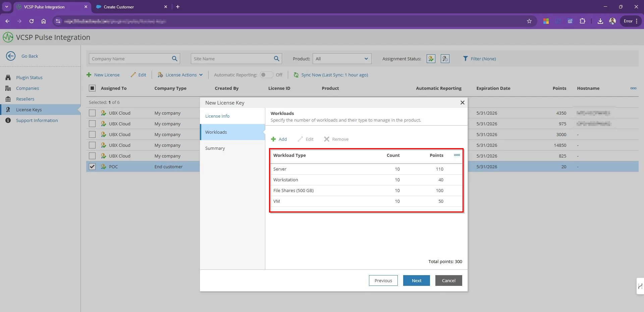
Task: Click the Site Name search magnifier icon
Action: coord(276,59)
